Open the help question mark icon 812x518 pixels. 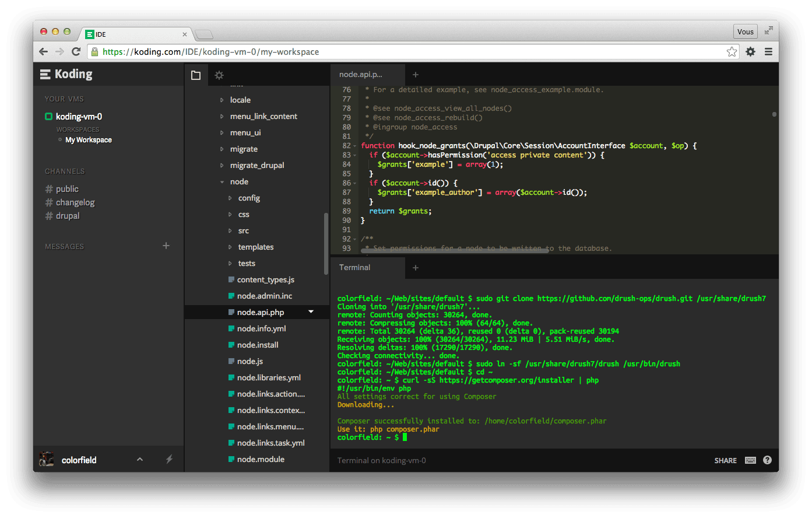767,460
